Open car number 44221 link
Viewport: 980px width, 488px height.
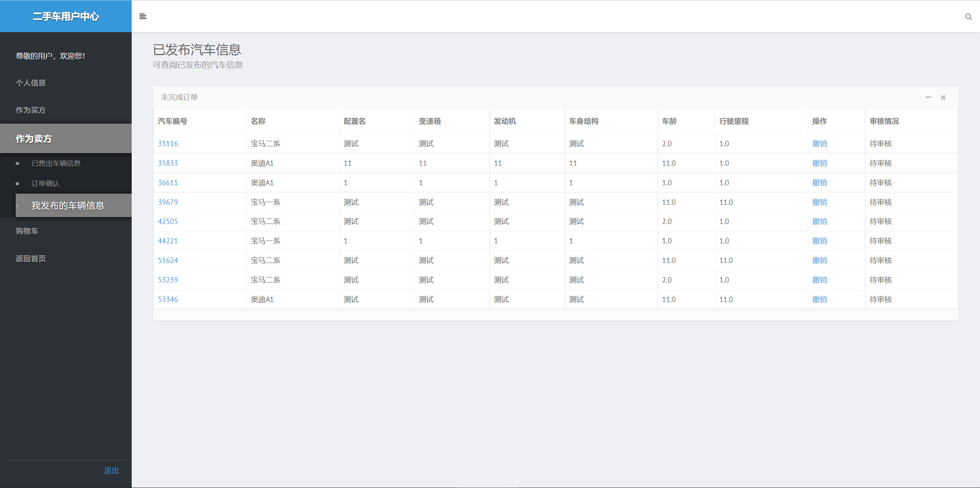[x=168, y=241]
